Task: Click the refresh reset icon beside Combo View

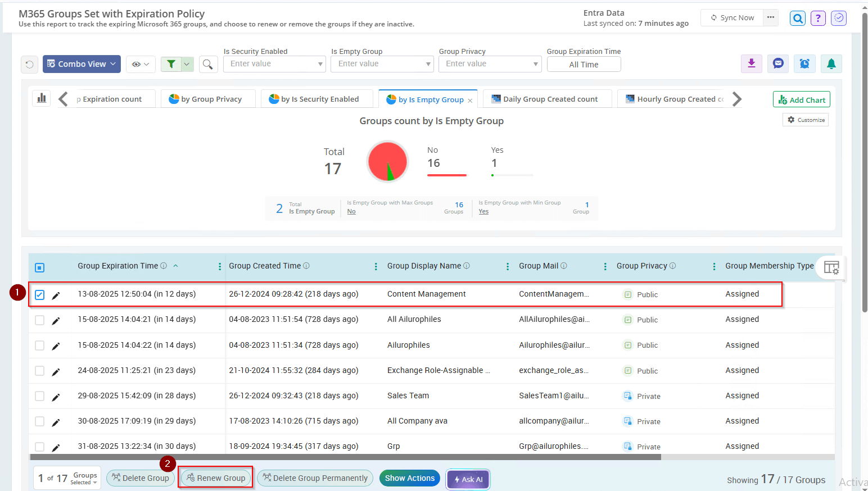Action: coord(30,65)
